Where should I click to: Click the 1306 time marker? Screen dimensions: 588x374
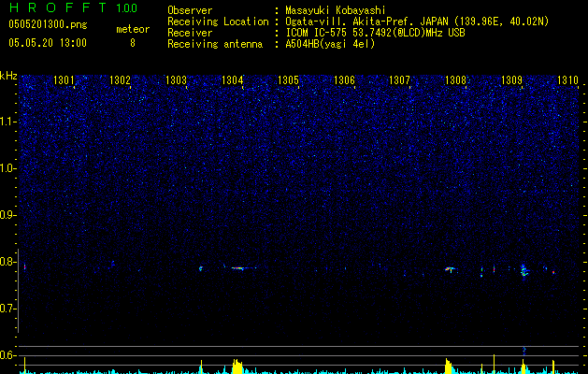point(344,80)
